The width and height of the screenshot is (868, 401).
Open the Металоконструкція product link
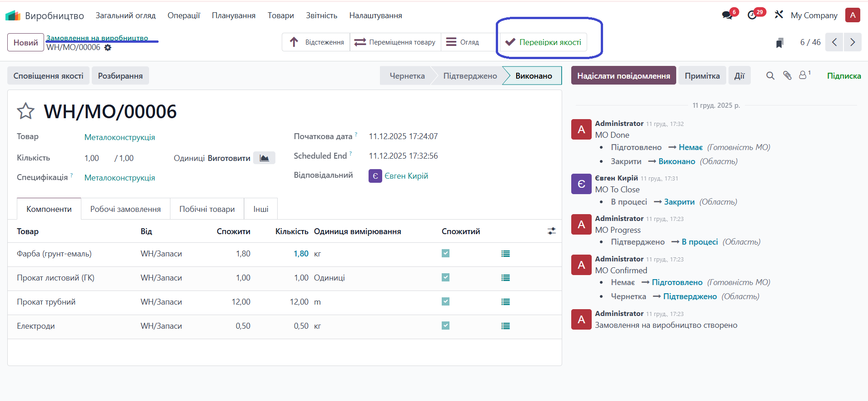120,137
